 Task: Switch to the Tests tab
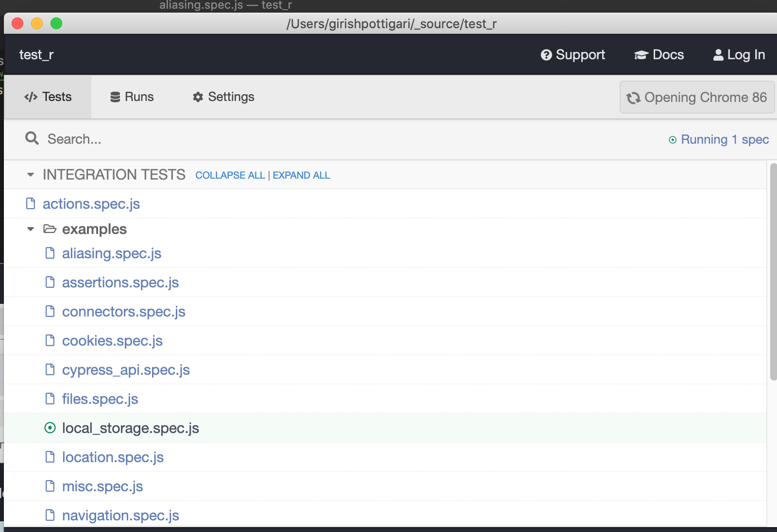pyautogui.click(x=48, y=97)
